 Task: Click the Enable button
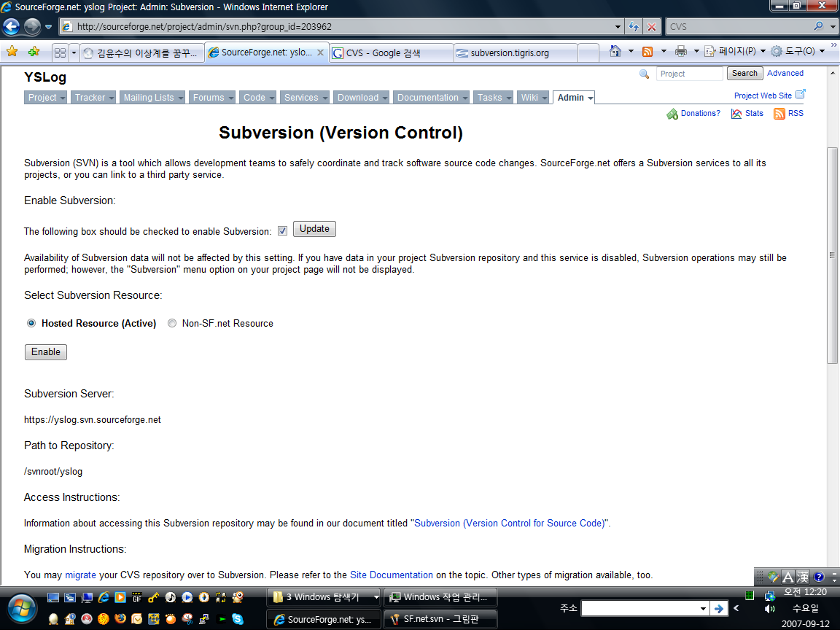45,352
